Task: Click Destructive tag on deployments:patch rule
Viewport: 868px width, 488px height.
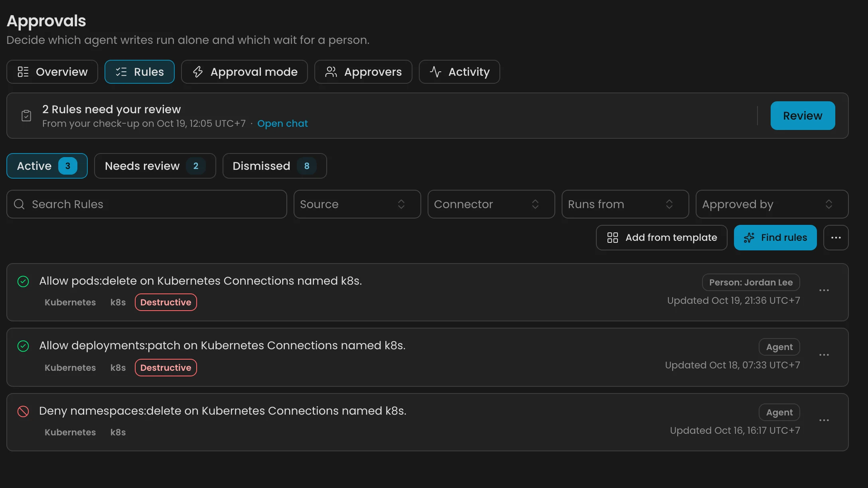Action: point(166,368)
